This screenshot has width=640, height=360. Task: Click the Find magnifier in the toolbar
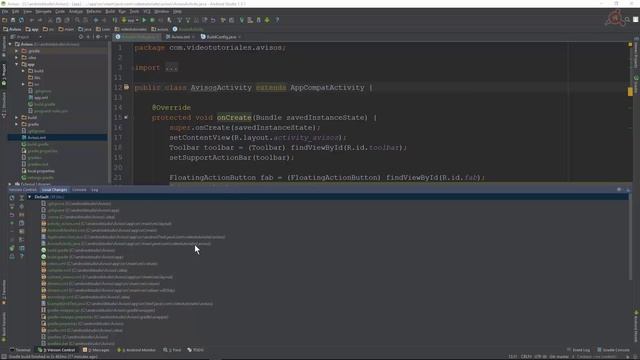pyautogui.click(x=77, y=20)
